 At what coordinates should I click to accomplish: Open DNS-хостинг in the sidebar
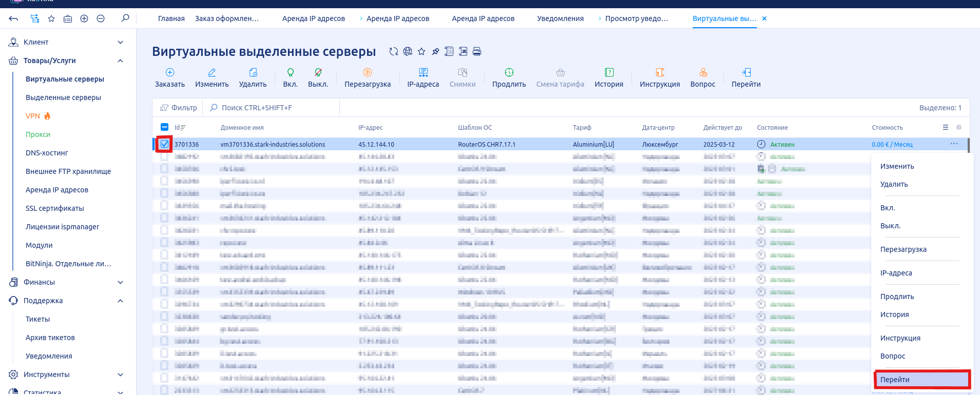tap(47, 153)
